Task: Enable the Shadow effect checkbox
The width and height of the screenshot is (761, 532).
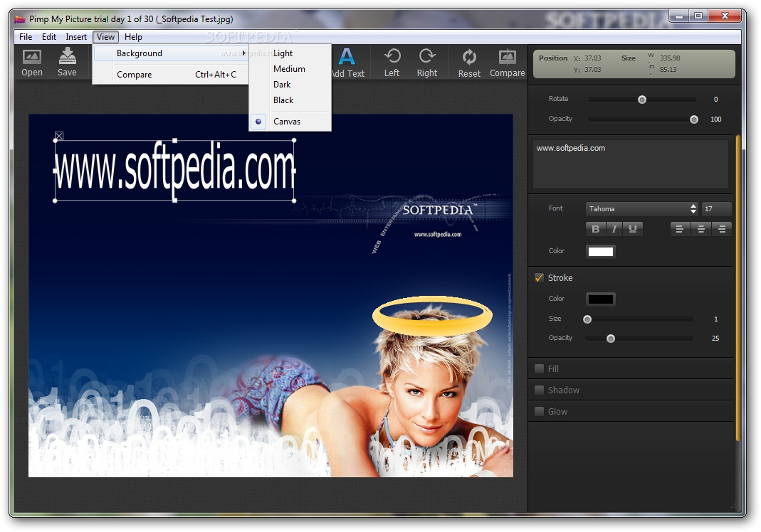Action: tap(539, 390)
